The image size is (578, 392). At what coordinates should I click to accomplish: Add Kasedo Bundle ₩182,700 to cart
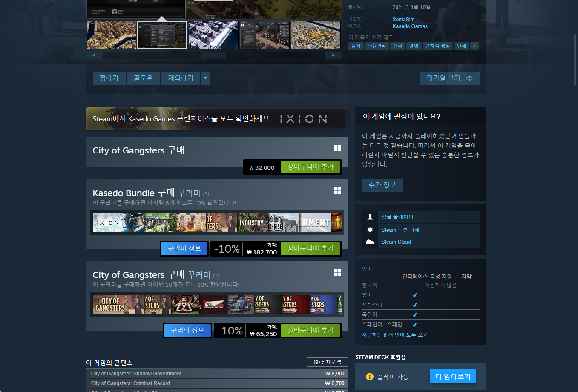pyautogui.click(x=311, y=248)
